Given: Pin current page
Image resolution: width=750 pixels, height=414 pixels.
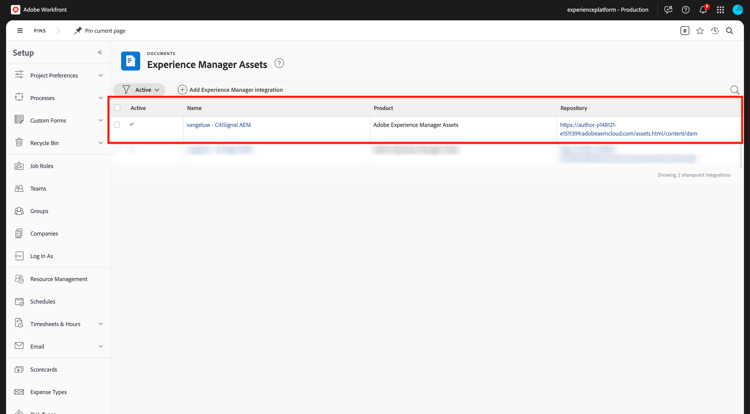Looking at the screenshot, I should tap(99, 31).
